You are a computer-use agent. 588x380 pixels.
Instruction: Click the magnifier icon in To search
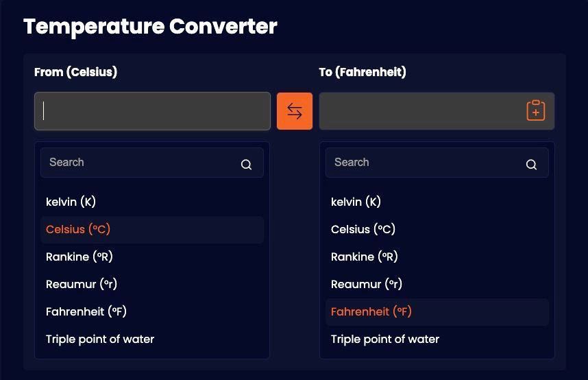coord(531,164)
